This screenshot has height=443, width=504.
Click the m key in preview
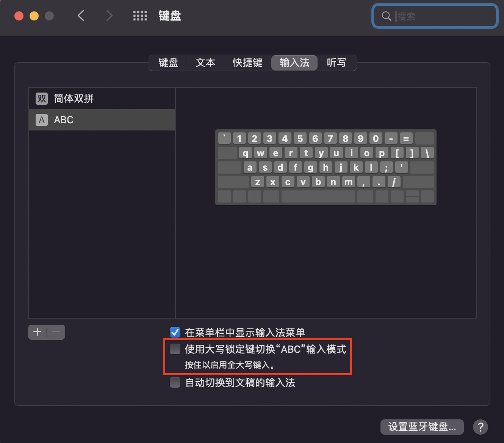click(x=348, y=182)
